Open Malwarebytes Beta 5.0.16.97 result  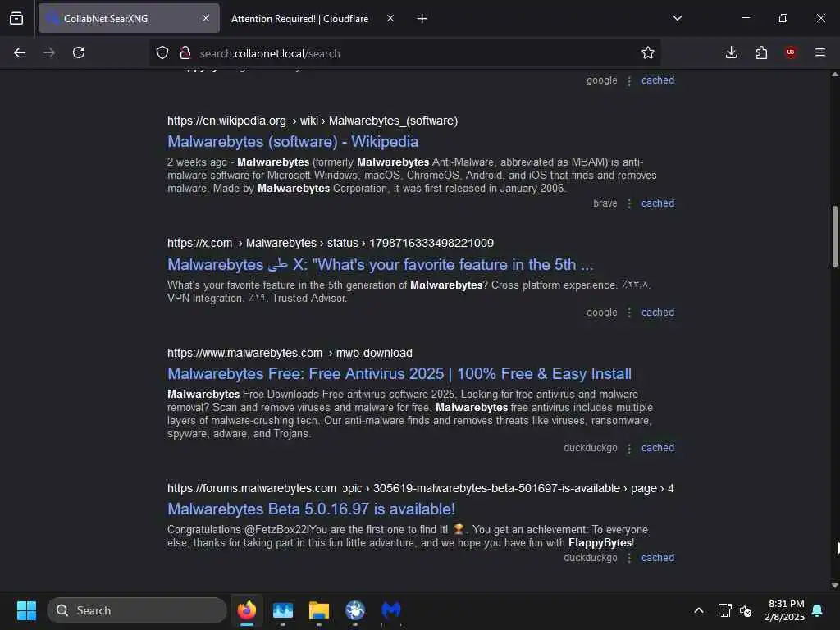311,509
